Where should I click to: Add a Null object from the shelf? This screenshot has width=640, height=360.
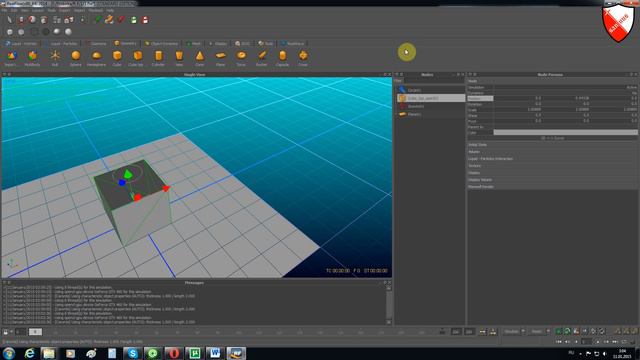pyautogui.click(x=55, y=58)
